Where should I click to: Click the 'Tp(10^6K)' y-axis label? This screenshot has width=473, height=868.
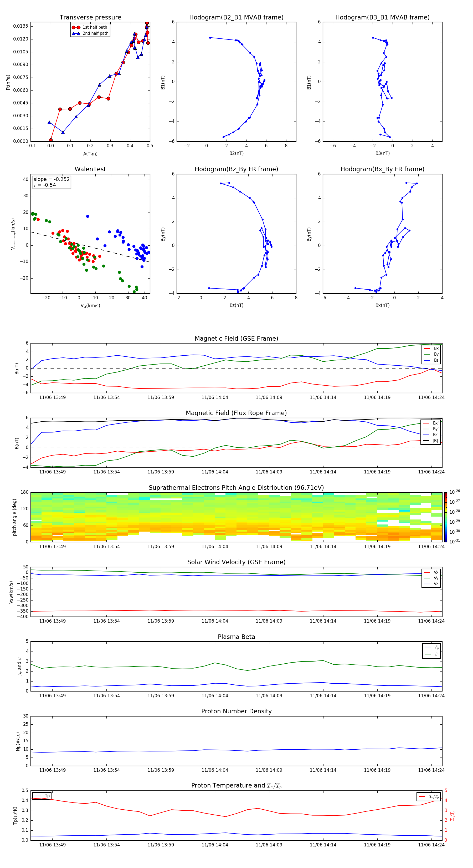15,815
